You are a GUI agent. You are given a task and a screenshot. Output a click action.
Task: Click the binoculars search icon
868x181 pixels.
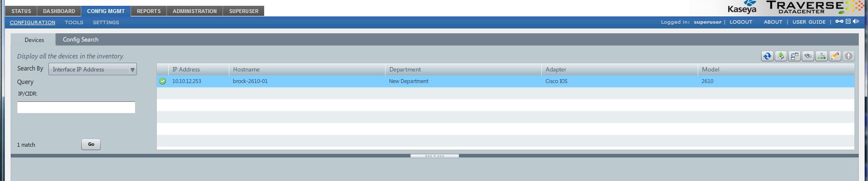[808, 56]
